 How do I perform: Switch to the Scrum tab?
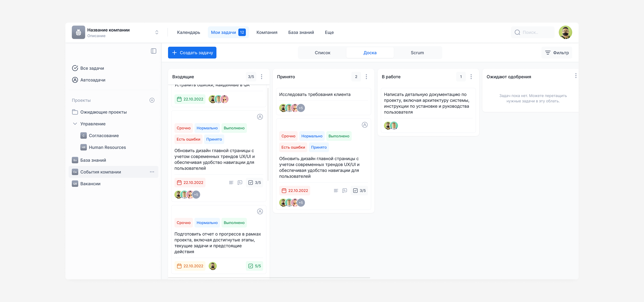tap(417, 53)
